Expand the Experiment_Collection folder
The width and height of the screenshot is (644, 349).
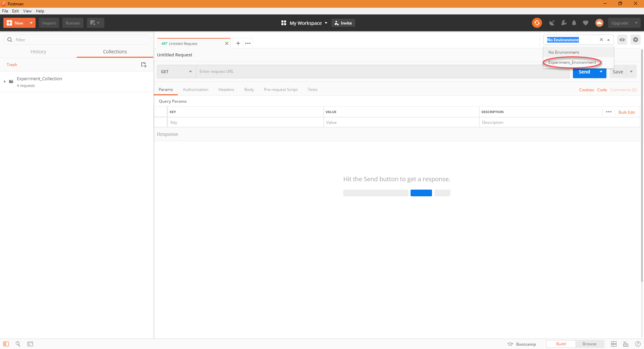tap(5, 82)
